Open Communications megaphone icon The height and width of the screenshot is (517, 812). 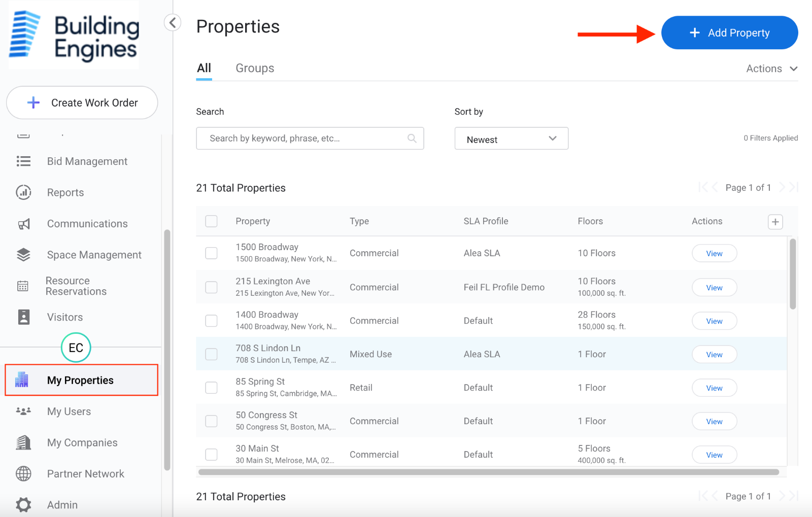(x=23, y=224)
